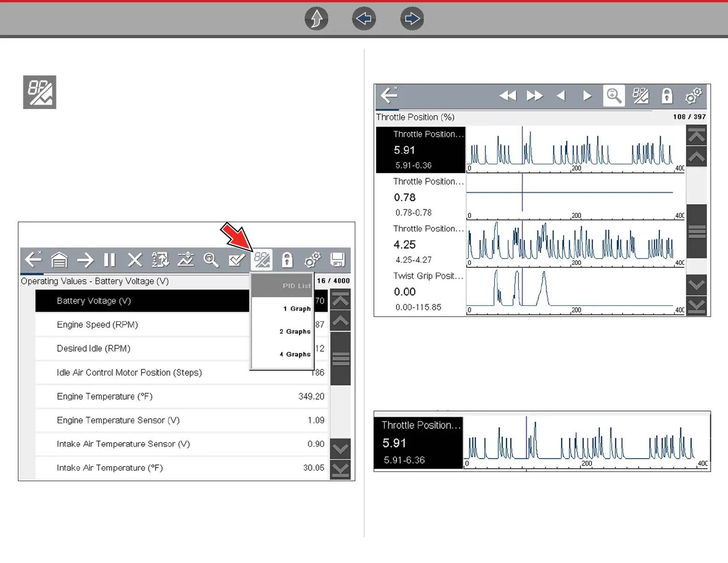Jump to top of the PID list

coord(341,300)
